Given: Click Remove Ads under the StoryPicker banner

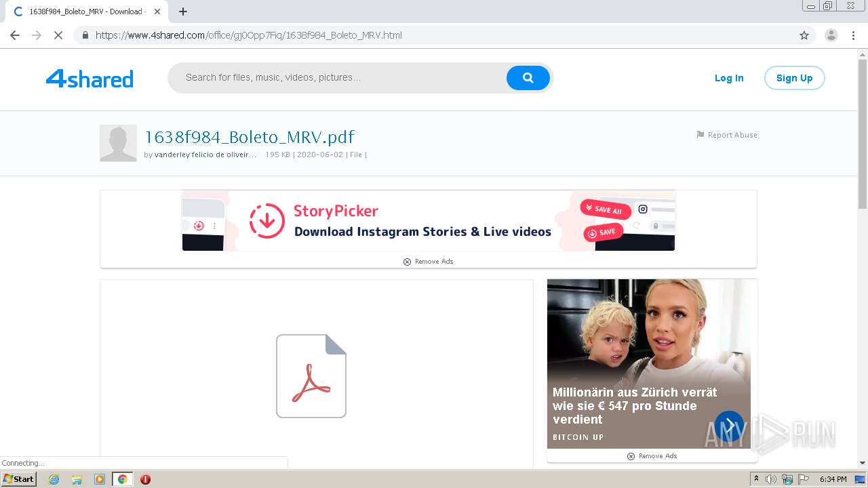Looking at the screenshot, I should [x=428, y=262].
